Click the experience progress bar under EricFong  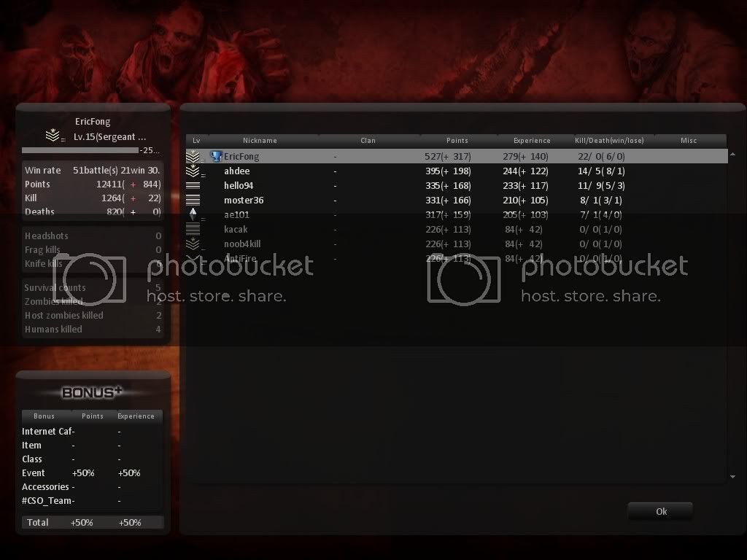click(80, 150)
